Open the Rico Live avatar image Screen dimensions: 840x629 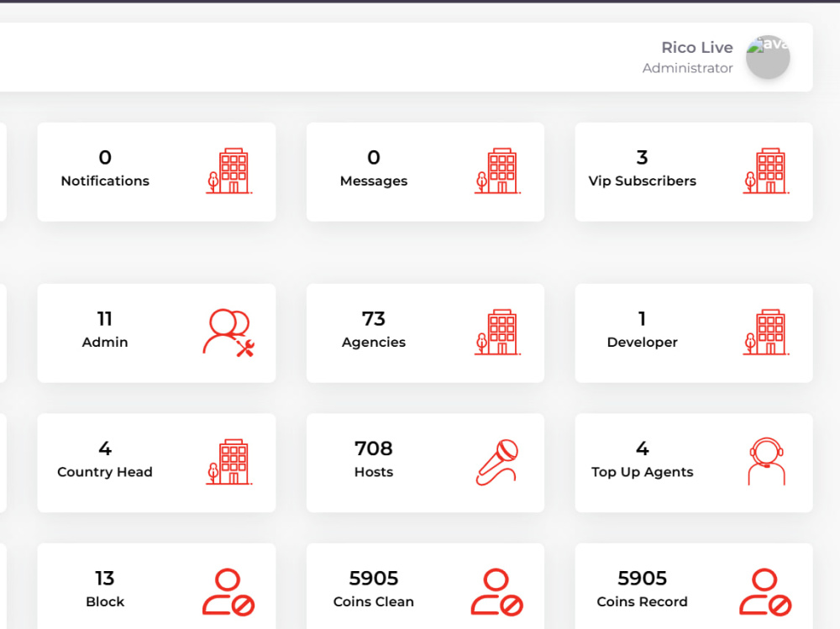[x=768, y=57]
